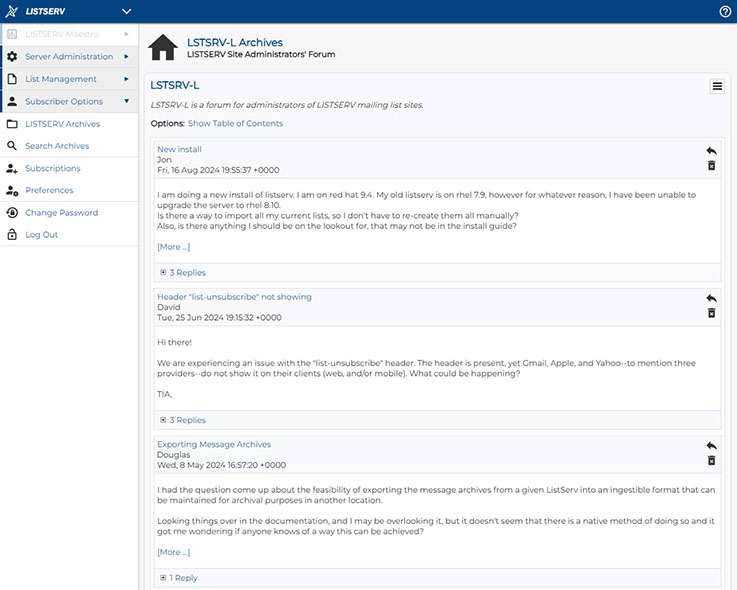The image size is (737, 590).
Task: Delete the New install message
Action: [x=712, y=165]
